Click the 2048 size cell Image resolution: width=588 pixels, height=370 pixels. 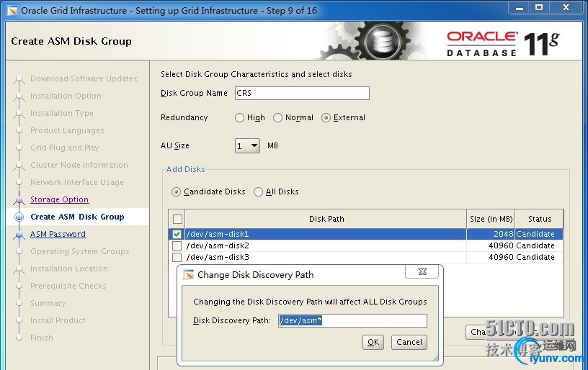(491, 234)
